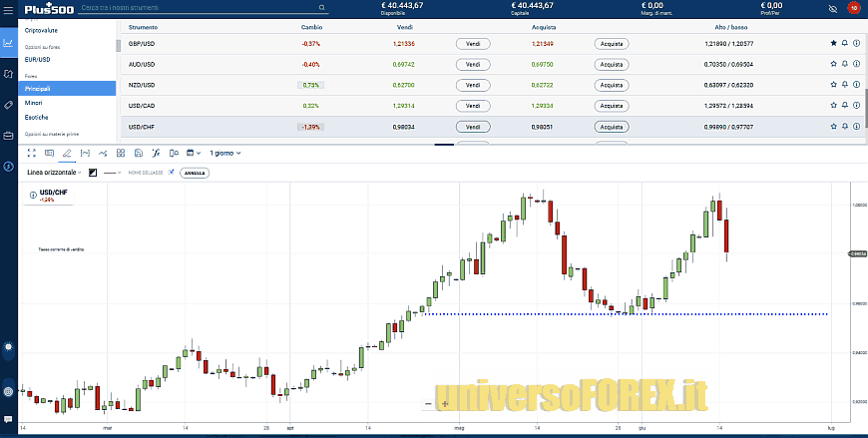Open the calendar date range dropdown
868x438 pixels.
(194, 154)
